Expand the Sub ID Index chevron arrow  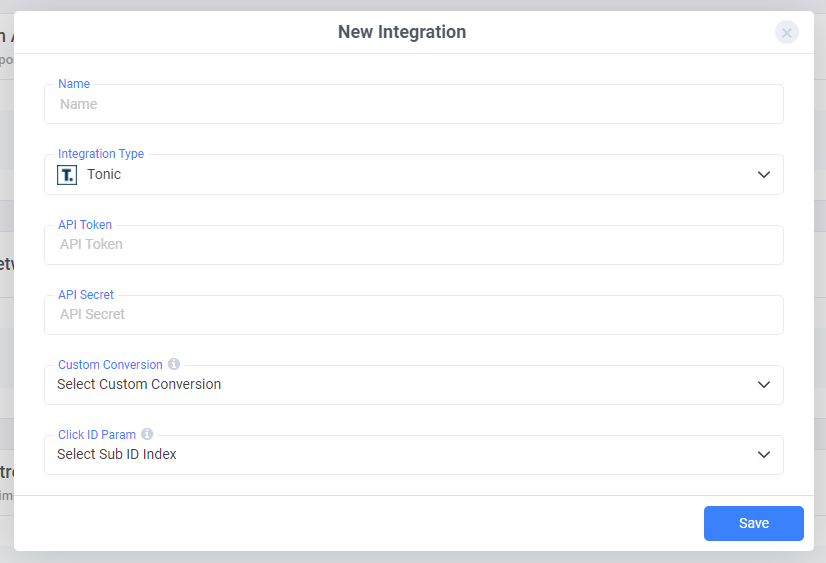(764, 455)
